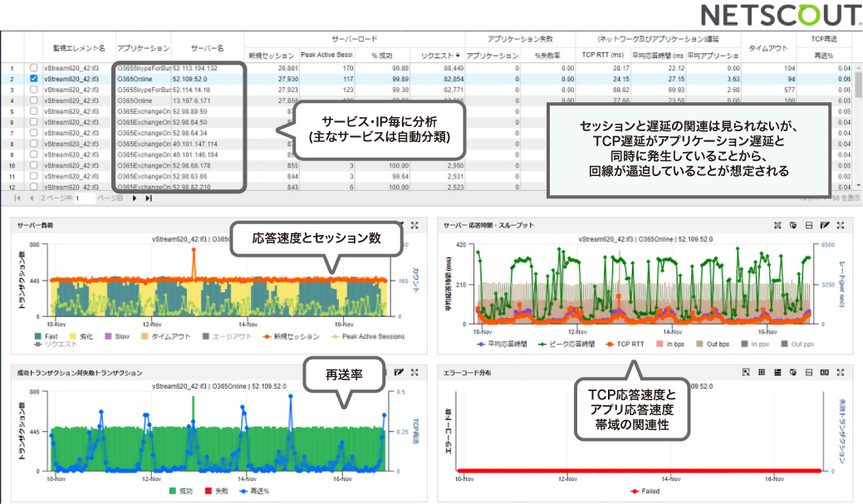Go to next page of table

coord(135,198)
